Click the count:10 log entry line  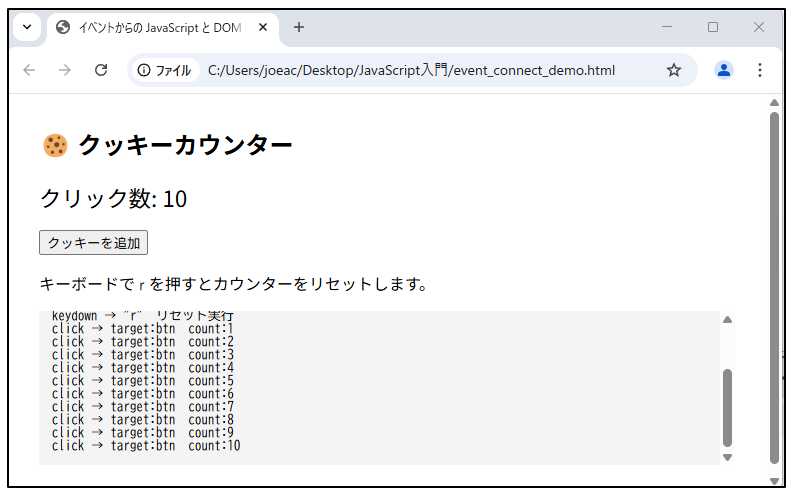[x=146, y=446]
